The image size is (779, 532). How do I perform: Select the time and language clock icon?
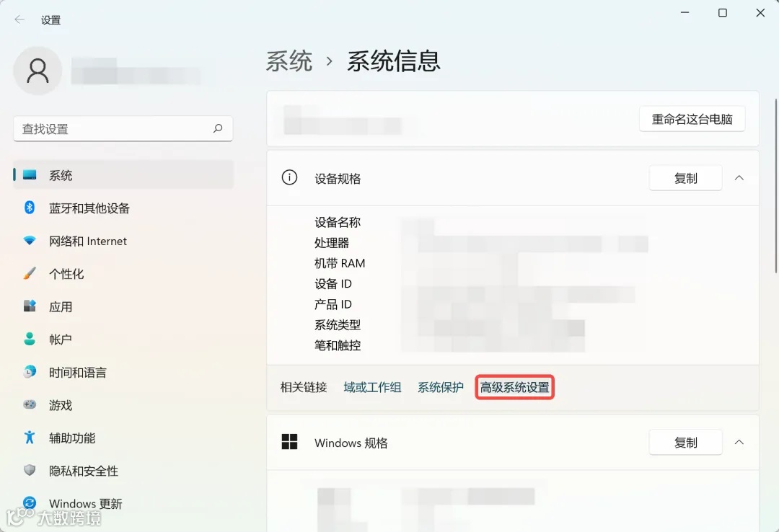[x=30, y=371]
